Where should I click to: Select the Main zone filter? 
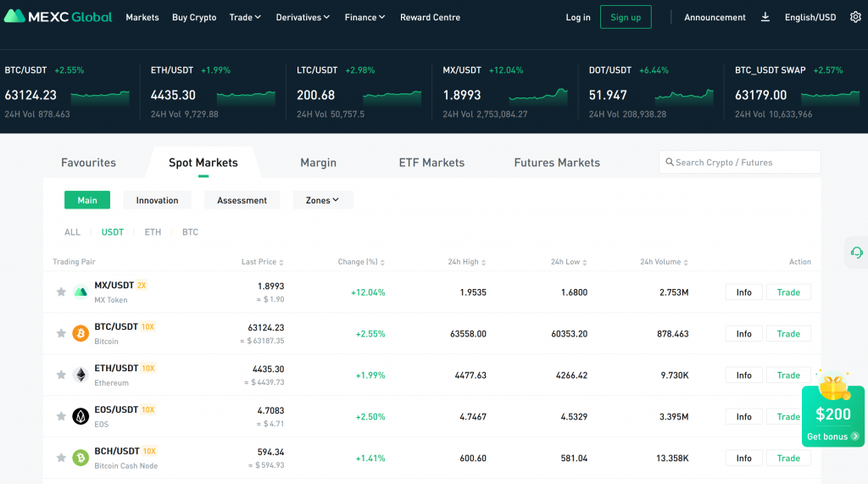tap(87, 200)
